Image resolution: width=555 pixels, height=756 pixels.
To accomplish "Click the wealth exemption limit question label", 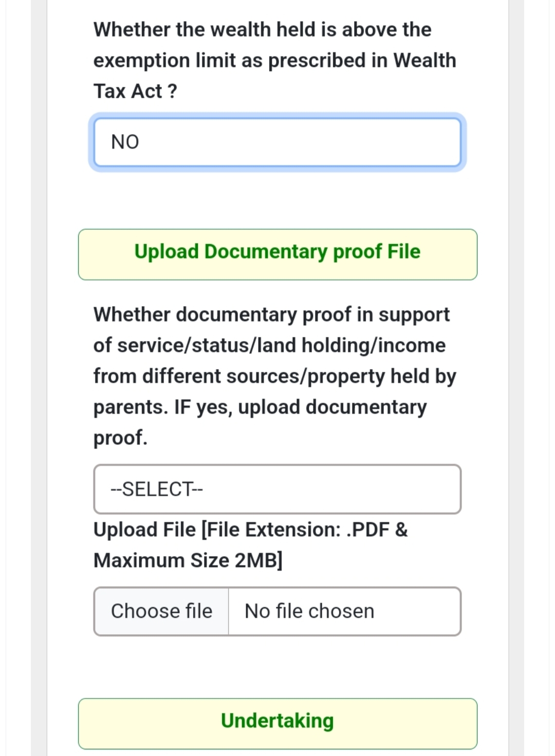I will [x=274, y=60].
